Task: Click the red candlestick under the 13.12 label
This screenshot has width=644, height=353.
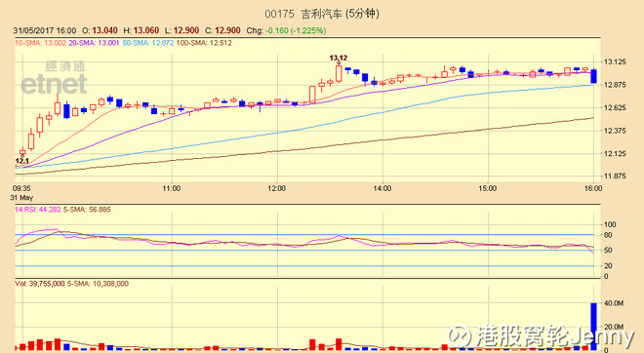Action: pos(339,73)
